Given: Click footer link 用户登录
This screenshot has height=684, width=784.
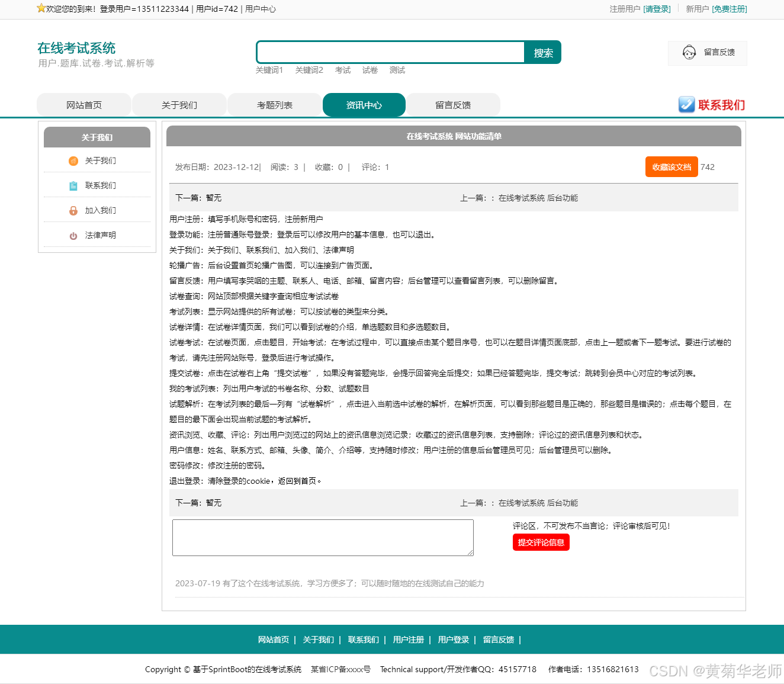Looking at the screenshot, I should pos(454,640).
